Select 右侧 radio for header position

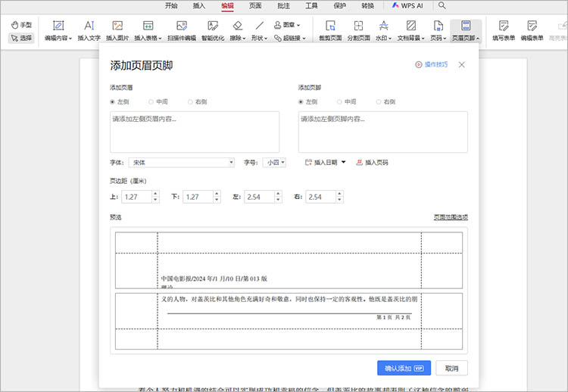pos(192,101)
